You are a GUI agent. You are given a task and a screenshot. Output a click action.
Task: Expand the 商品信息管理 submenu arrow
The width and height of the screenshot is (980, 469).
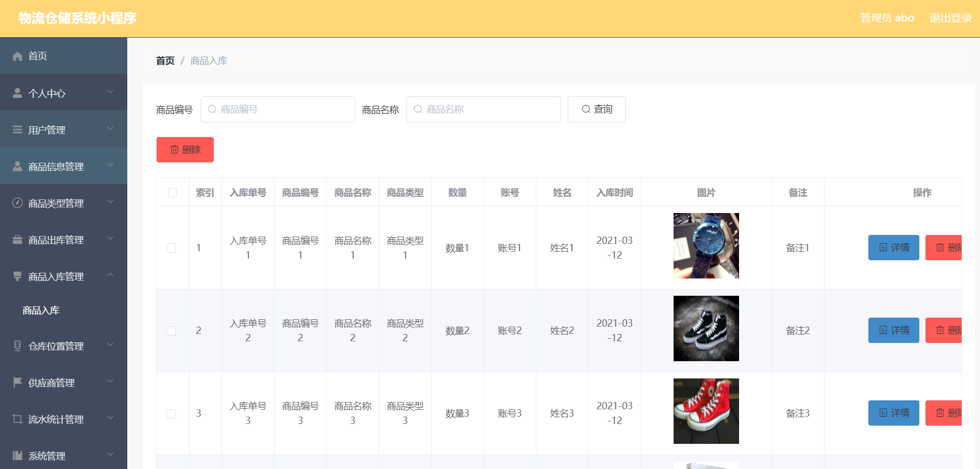coord(110,165)
